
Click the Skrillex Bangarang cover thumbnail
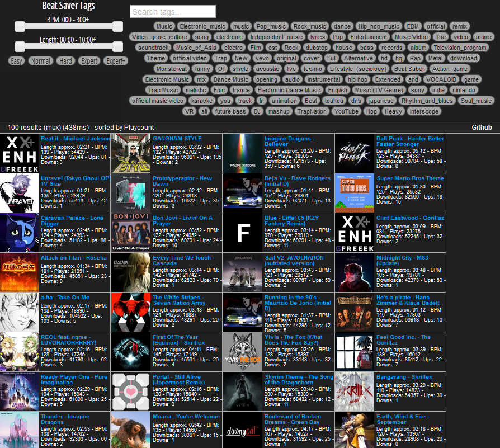[x=354, y=392]
